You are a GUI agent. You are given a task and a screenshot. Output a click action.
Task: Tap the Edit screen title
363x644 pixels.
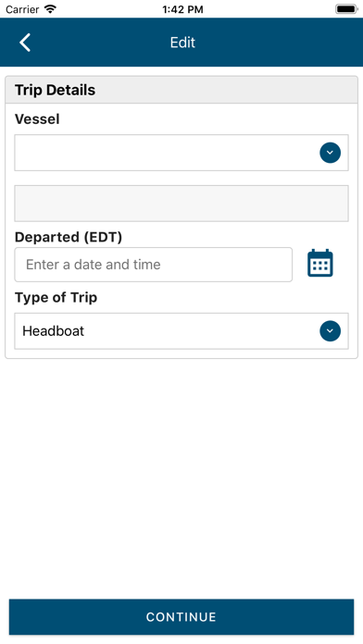182,43
